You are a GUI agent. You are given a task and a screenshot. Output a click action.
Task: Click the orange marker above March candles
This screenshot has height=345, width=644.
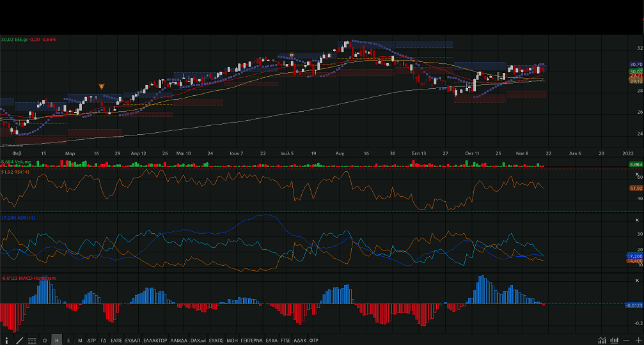(x=101, y=86)
